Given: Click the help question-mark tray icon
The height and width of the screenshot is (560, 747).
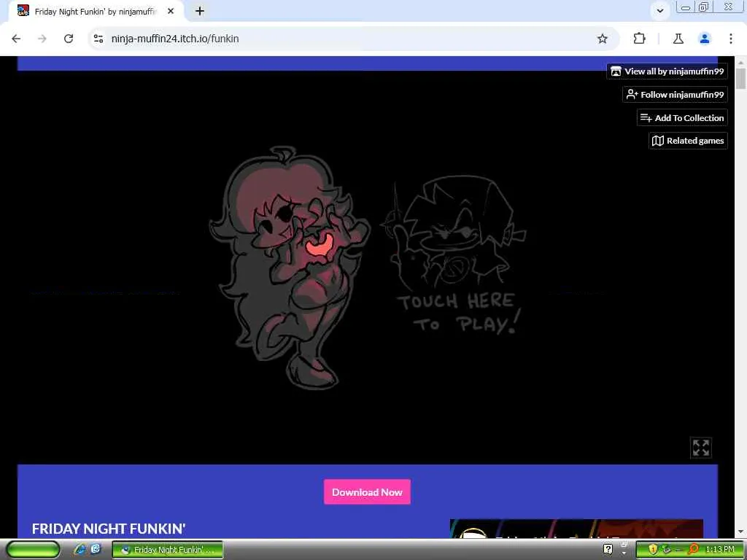Looking at the screenshot, I should tap(608, 550).
